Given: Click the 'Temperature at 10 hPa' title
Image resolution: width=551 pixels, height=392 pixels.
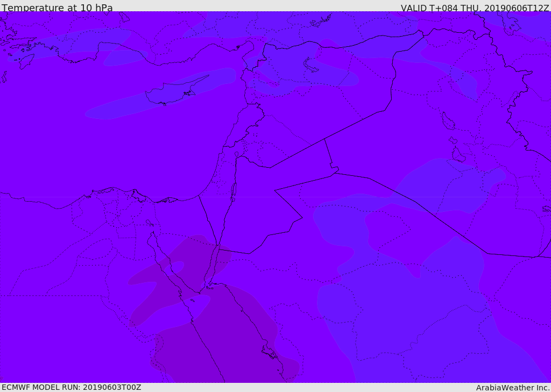Looking at the screenshot, I should tap(57, 8).
